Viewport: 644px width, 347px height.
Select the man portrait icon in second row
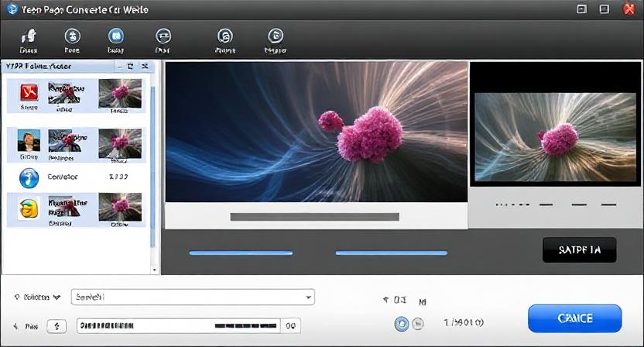[x=29, y=141]
